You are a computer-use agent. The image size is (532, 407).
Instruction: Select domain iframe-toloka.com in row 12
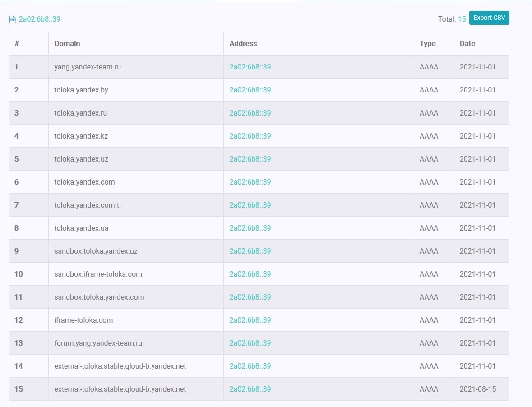tap(83, 320)
